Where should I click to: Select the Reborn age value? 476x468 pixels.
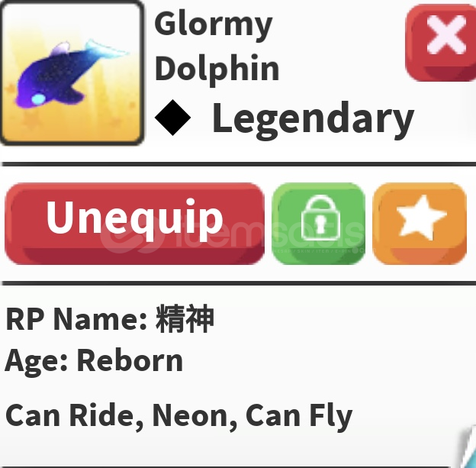tap(130, 360)
